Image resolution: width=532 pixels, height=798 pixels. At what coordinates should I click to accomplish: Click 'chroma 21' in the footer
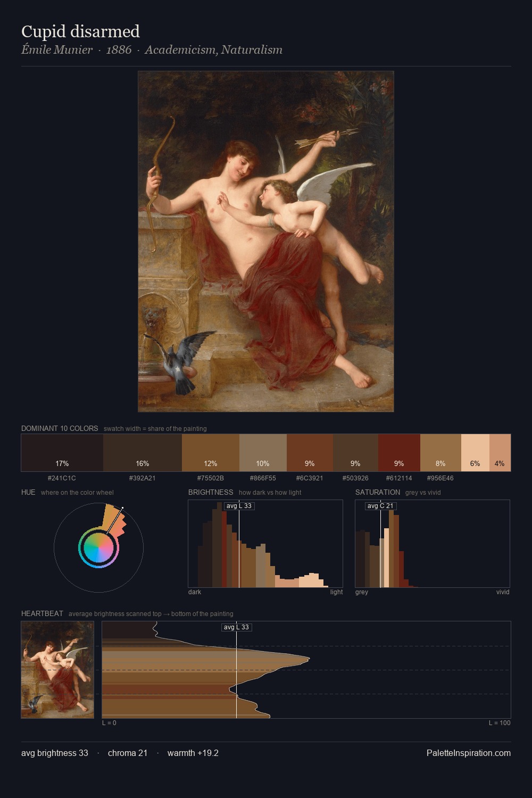[x=128, y=753]
